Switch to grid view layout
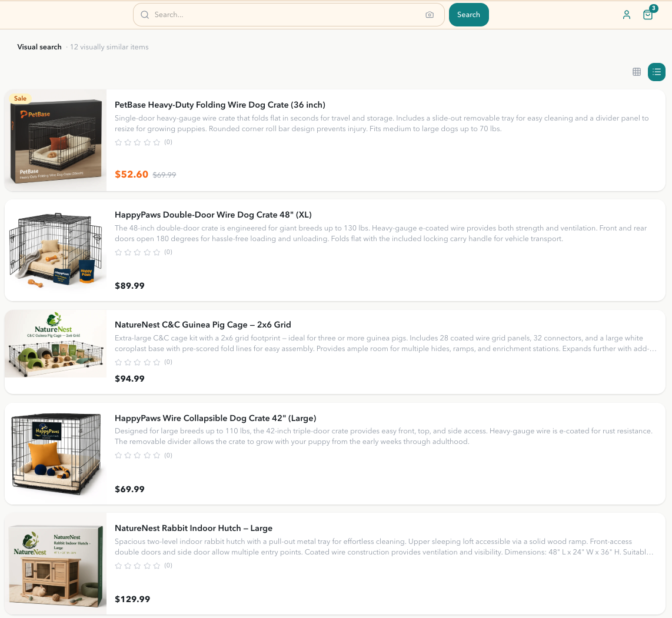672x618 pixels. pyautogui.click(x=637, y=72)
